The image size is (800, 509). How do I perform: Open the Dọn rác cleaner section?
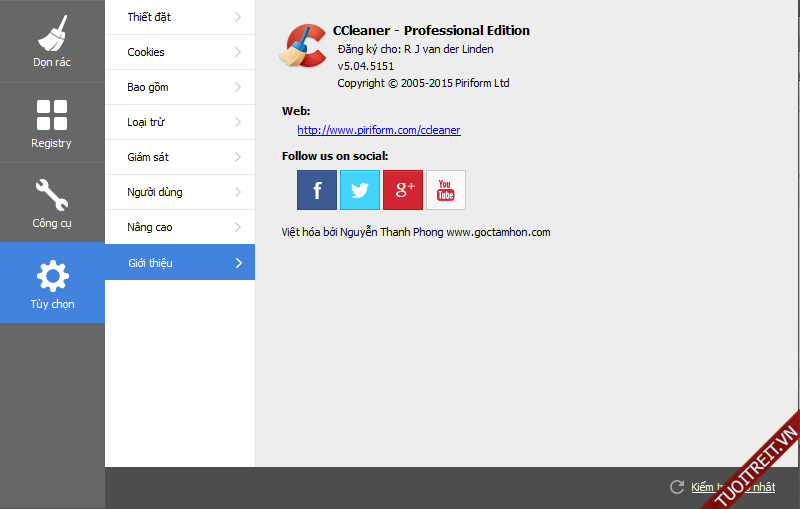(x=52, y=42)
